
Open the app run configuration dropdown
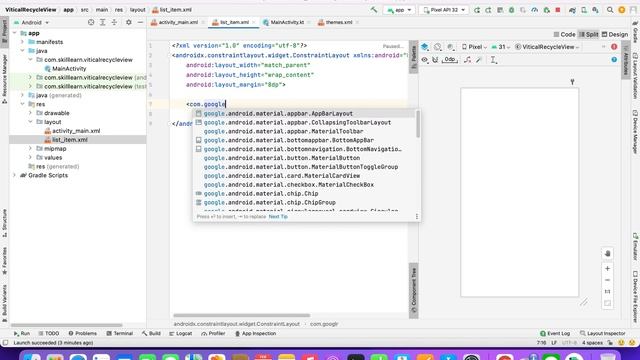pyautogui.click(x=399, y=10)
